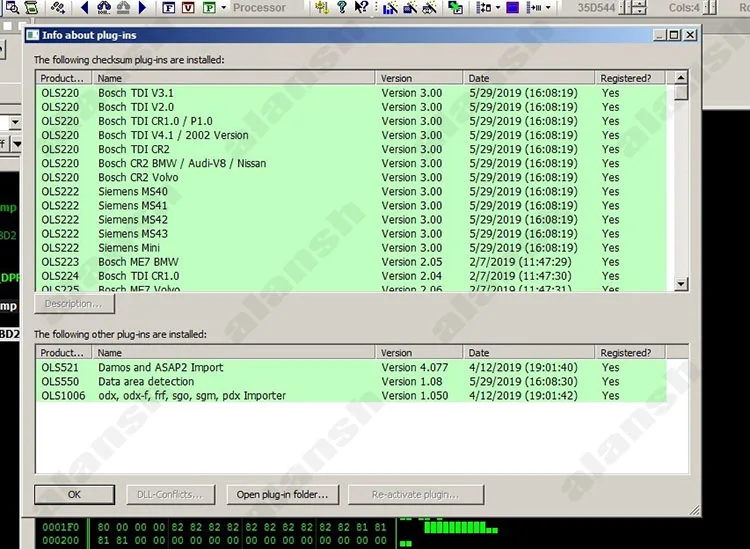Image resolution: width=750 pixels, height=549 pixels.
Task: Select the Bosch ME7 BMW row
Action: 351,262
